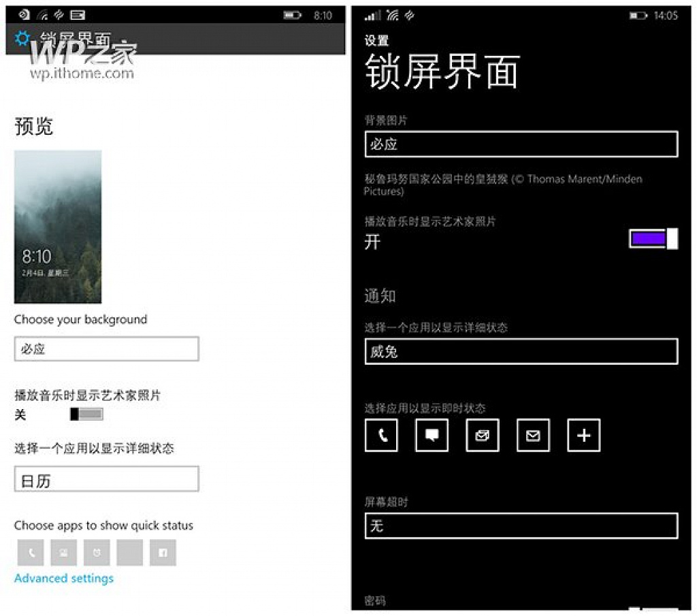Select the single envelope mail status icon
The width and height of the screenshot is (697, 616).
click(533, 435)
